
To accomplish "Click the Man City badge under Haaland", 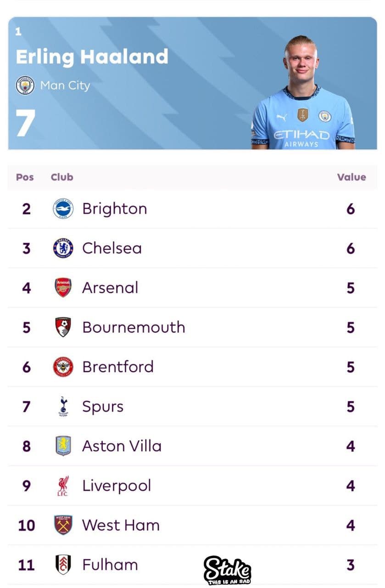I will (25, 85).
